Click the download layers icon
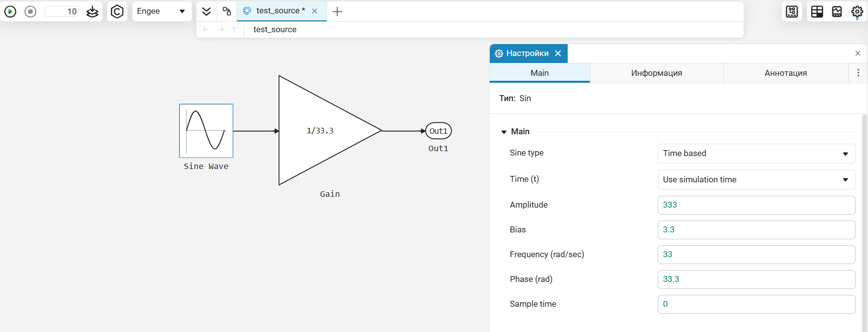The width and height of the screenshot is (868, 332). click(92, 11)
